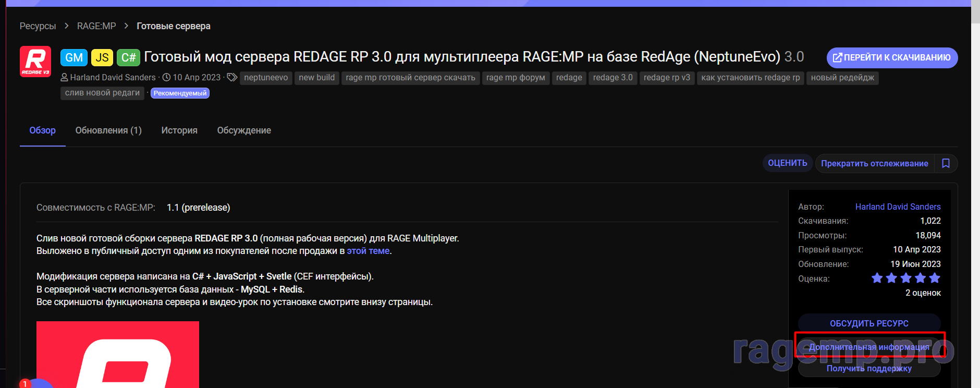The height and width of the screenshot is (388, 980).
Task: Click the 1.1 (prerelease) compatibility value
Action: click(x=198, y=208)
